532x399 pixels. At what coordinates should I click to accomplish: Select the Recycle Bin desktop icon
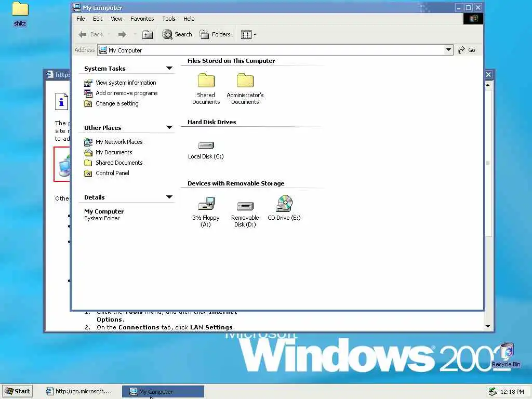pyautogui.click(x=506, y=355)
